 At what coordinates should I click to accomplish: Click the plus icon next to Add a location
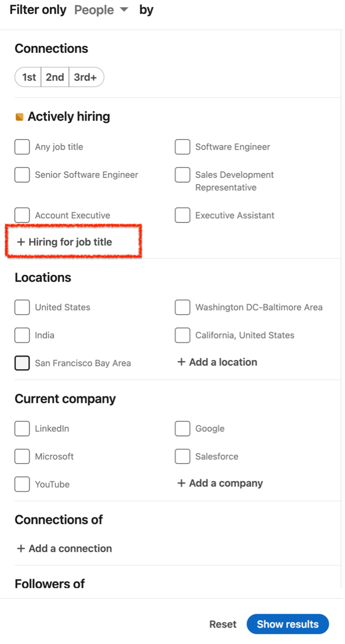pos(182,362)
